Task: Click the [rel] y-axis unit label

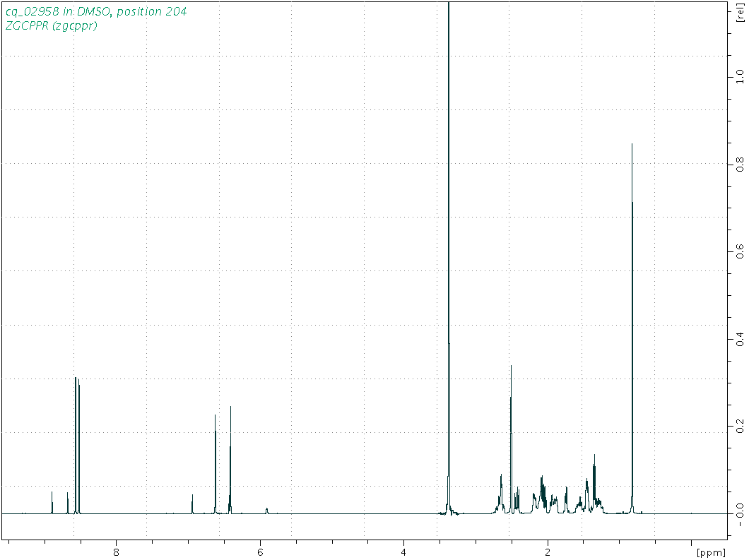Action: 741,13
